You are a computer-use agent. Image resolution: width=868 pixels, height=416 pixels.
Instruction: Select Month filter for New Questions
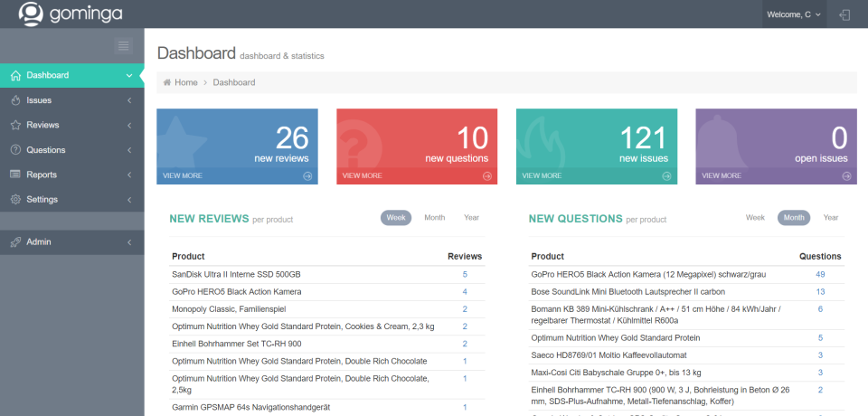tap(794, 218)
